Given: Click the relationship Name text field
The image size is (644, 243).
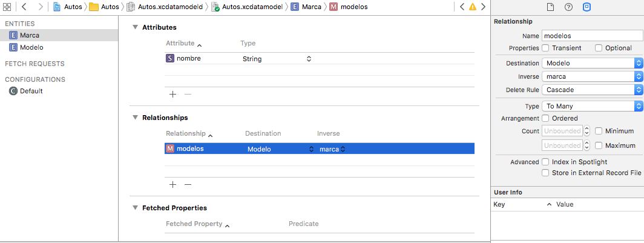Looking at the screenshot, I should (591, 36).
